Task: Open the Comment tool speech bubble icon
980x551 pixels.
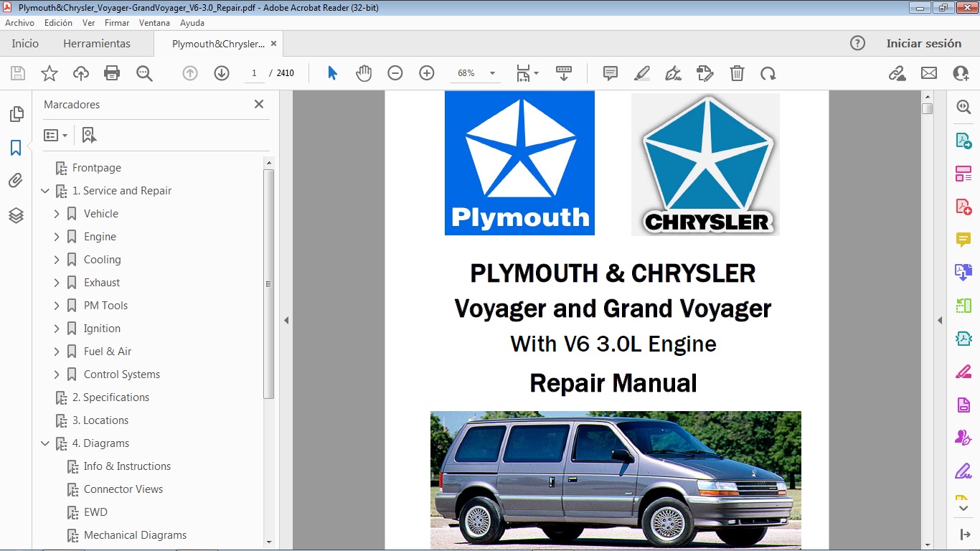Action: 609,72
